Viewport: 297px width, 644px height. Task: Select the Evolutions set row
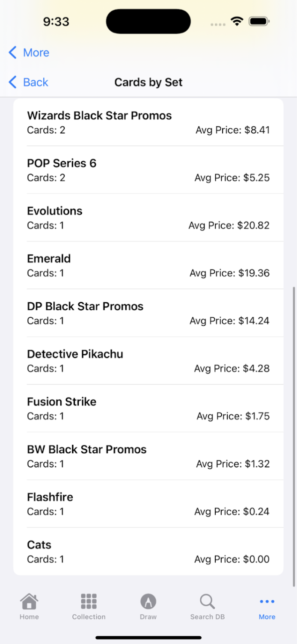(148, 218)
